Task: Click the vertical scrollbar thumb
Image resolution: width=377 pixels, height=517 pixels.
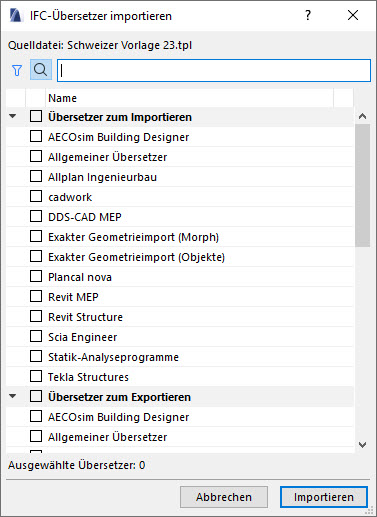Action: (x=362, y=185)
